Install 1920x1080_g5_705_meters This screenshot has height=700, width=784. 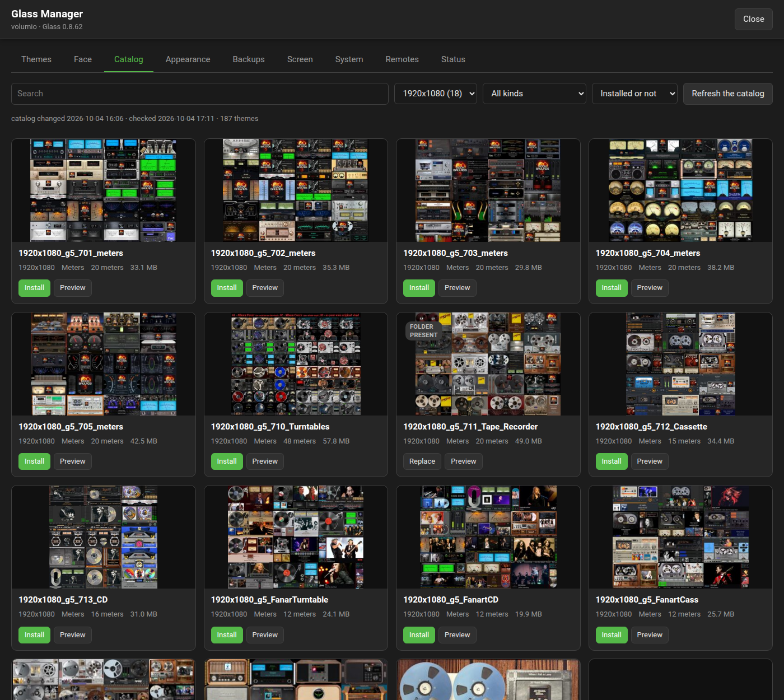pyautogui.click(x=35, y=461)
